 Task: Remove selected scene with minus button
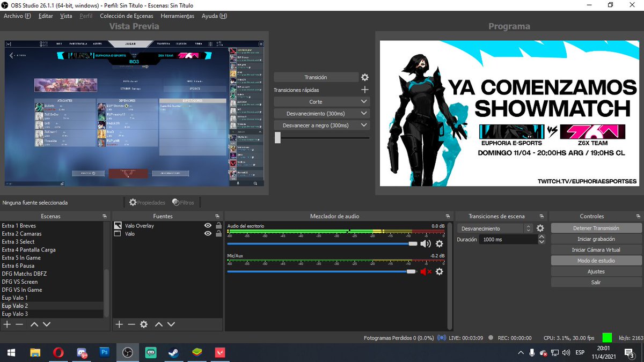pyautogui.click(x=19, y=324)
